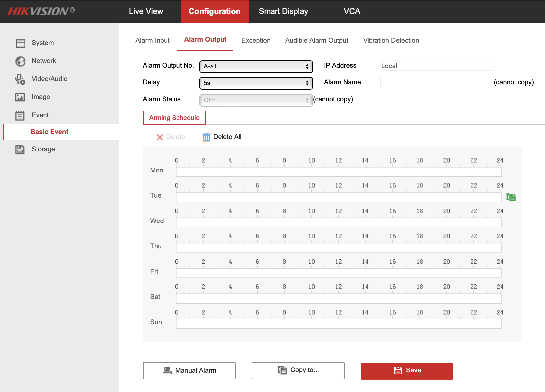Click the Video/Audio microphone icon
This screenshot has width=545, height=392.
(20, 79)
